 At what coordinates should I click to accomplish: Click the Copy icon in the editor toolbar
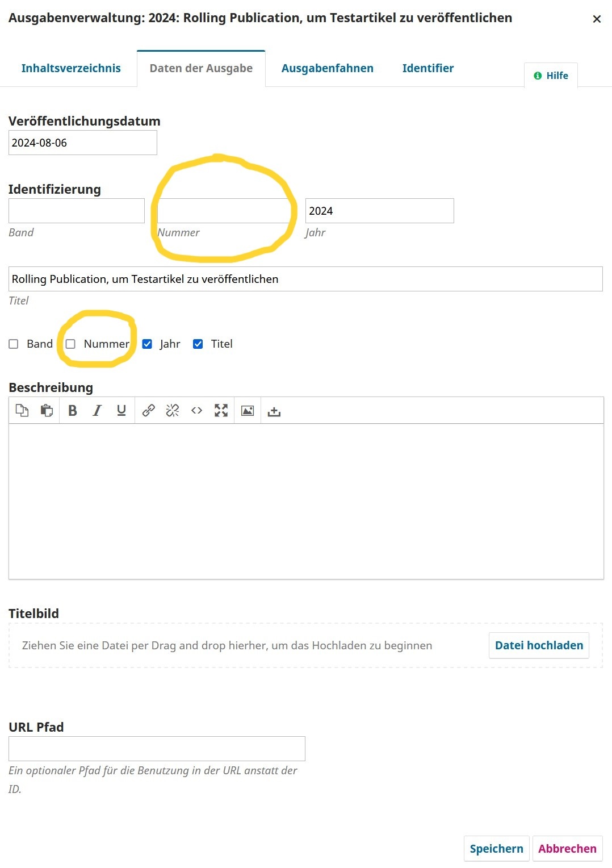click(22, 411)
